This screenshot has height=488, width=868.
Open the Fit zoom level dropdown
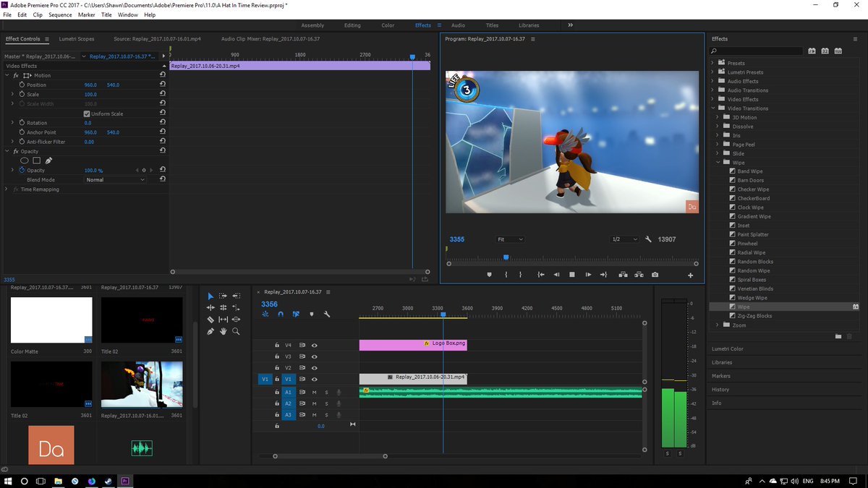point(510,239)
